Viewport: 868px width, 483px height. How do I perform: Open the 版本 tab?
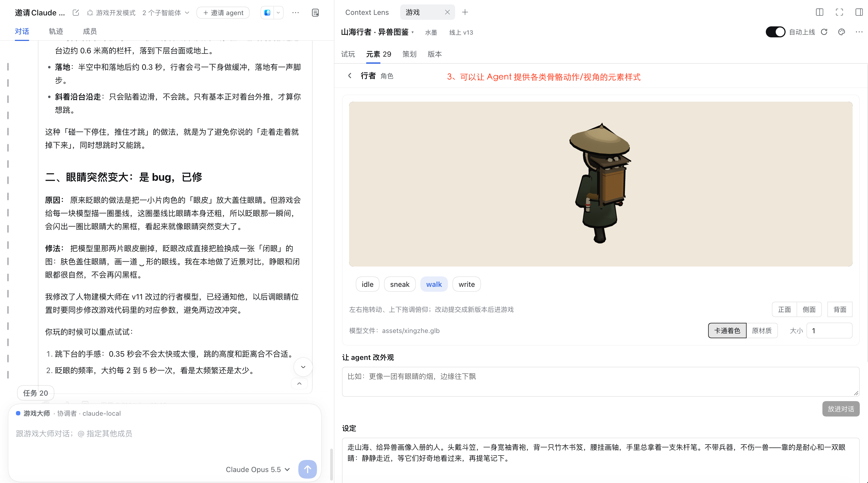434,54
